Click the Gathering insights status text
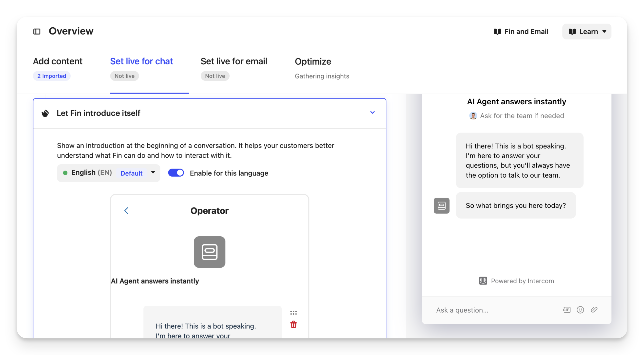644x355 pixels. click(x=322, y=76)
